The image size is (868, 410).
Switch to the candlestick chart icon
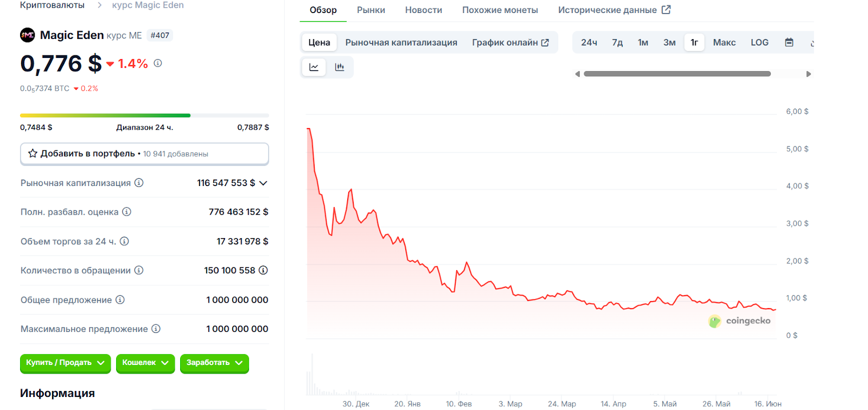[x=340, y=67]
